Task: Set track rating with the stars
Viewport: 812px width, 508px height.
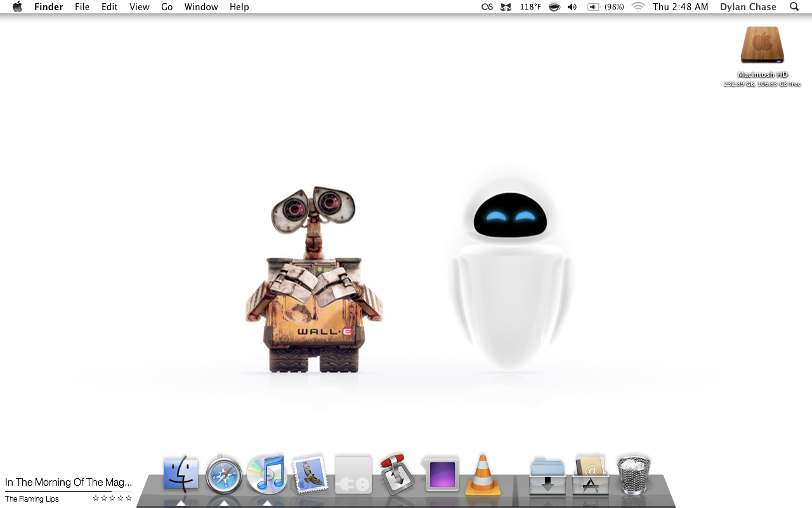Action: click(x=112, y=498)
